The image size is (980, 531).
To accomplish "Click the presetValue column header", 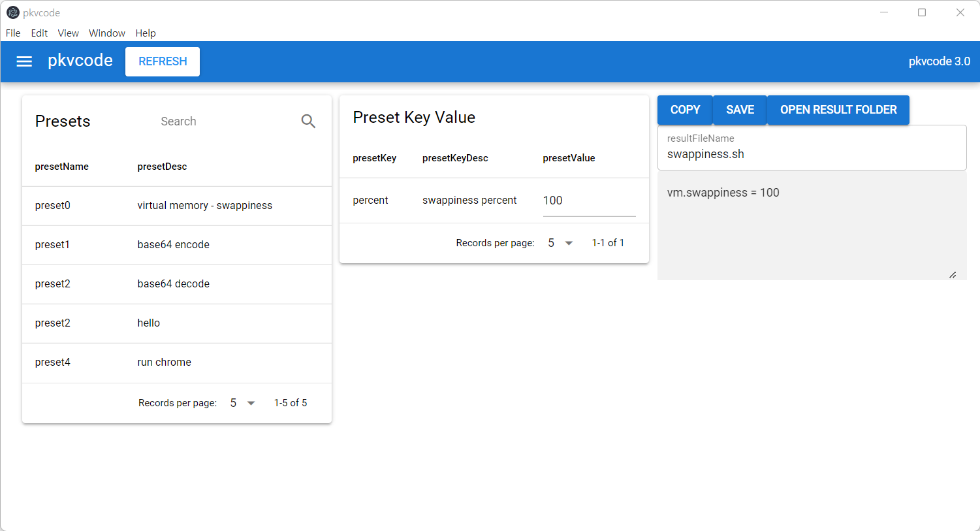I will [x=569, y=158].
